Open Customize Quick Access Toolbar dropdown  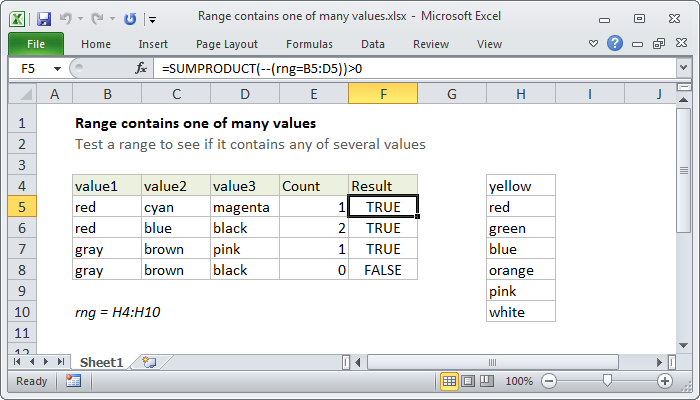click(151, 18)
